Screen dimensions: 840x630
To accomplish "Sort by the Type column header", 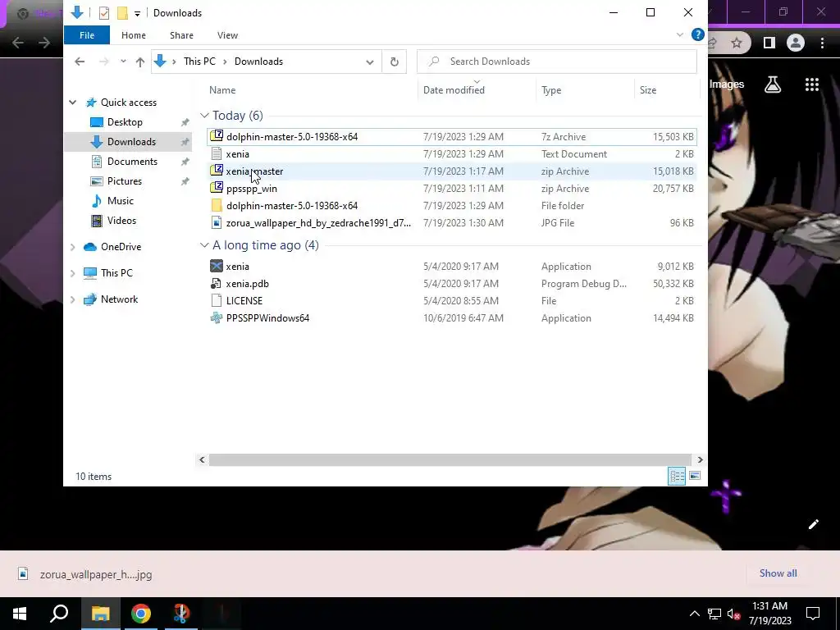I will click(x=551, y=90).
